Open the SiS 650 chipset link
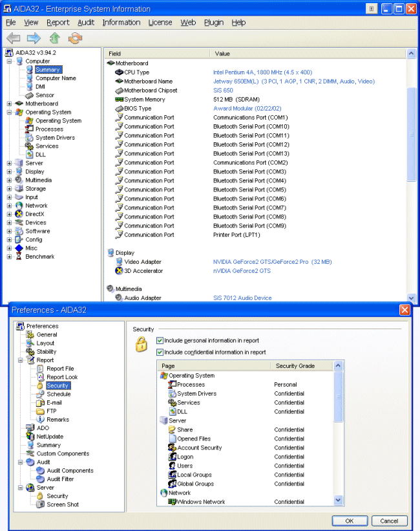The image size is (420, 531). tap(223, 90)
